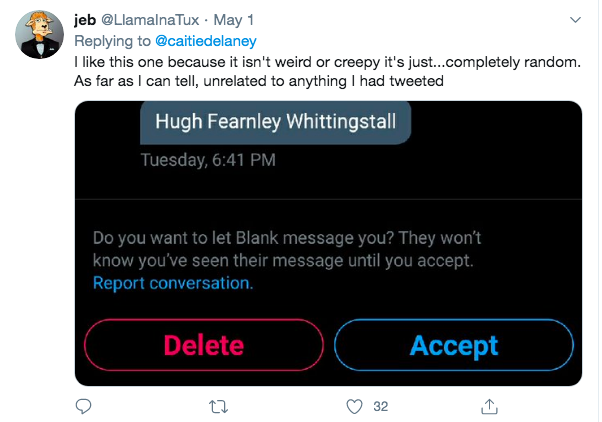
Task: Click the blue Accept button
Action: point(454,345)
